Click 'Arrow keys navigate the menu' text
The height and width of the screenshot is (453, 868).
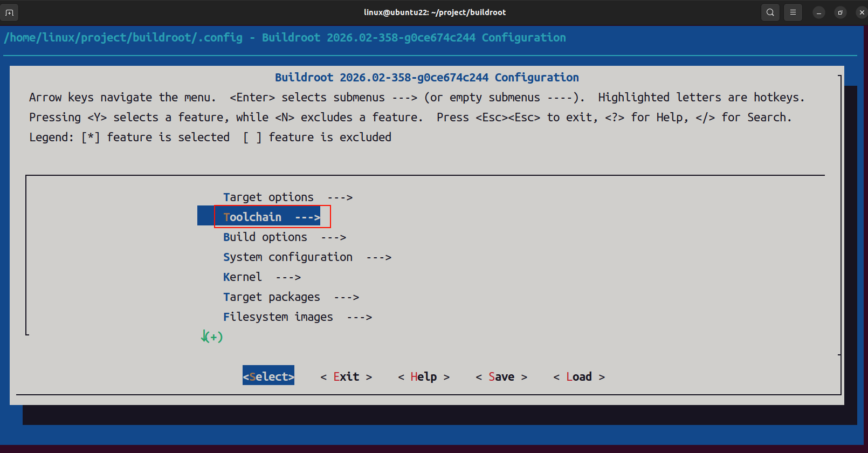coord(122,98)
